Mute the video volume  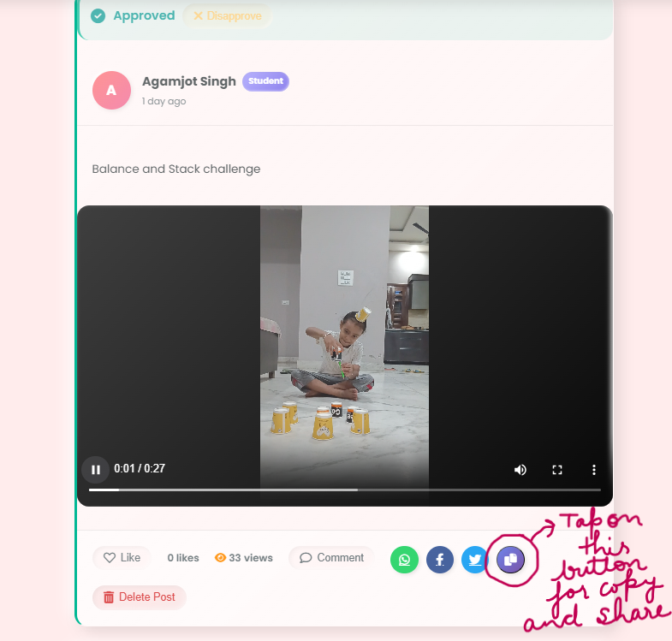pos(520,470)
